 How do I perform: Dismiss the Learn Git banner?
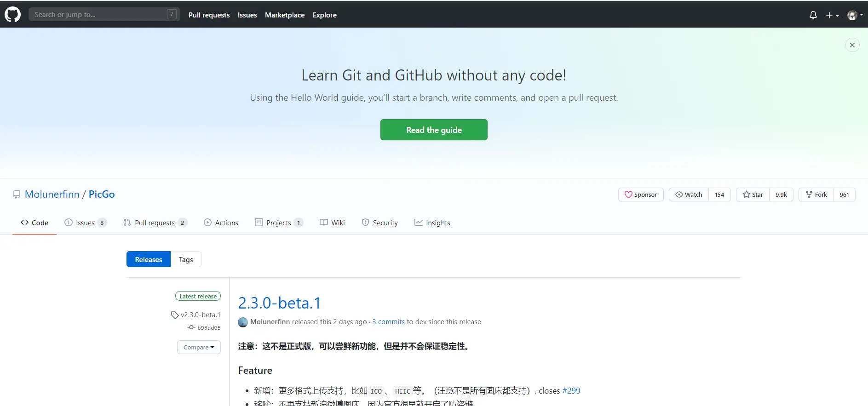pyautogui.click(x=852, y=45)
